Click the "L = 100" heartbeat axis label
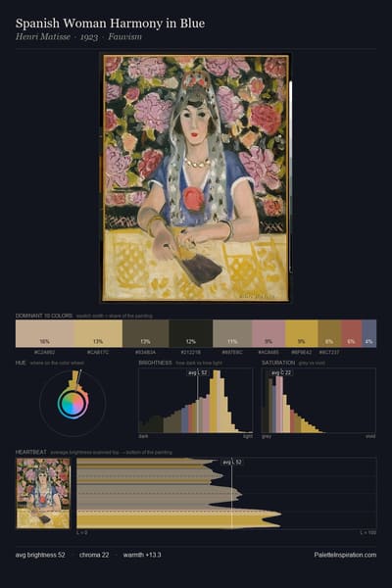 pos(368,532)
